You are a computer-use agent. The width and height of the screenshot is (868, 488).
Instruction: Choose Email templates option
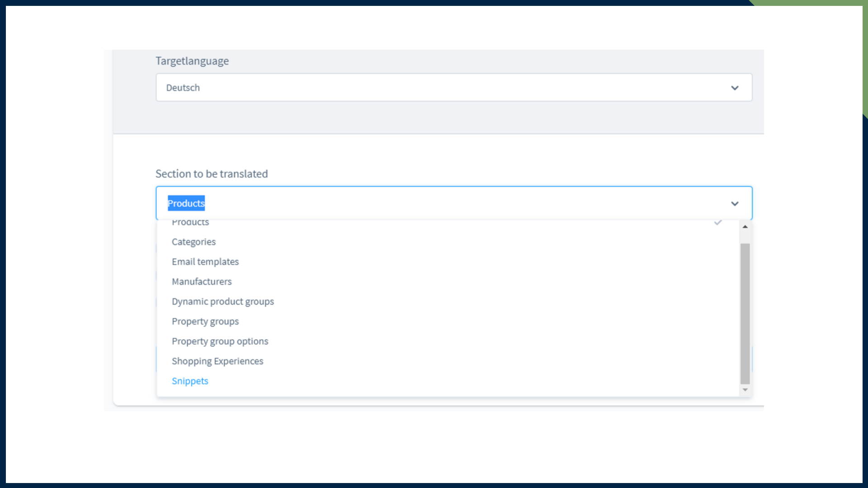tap(205, 262)
